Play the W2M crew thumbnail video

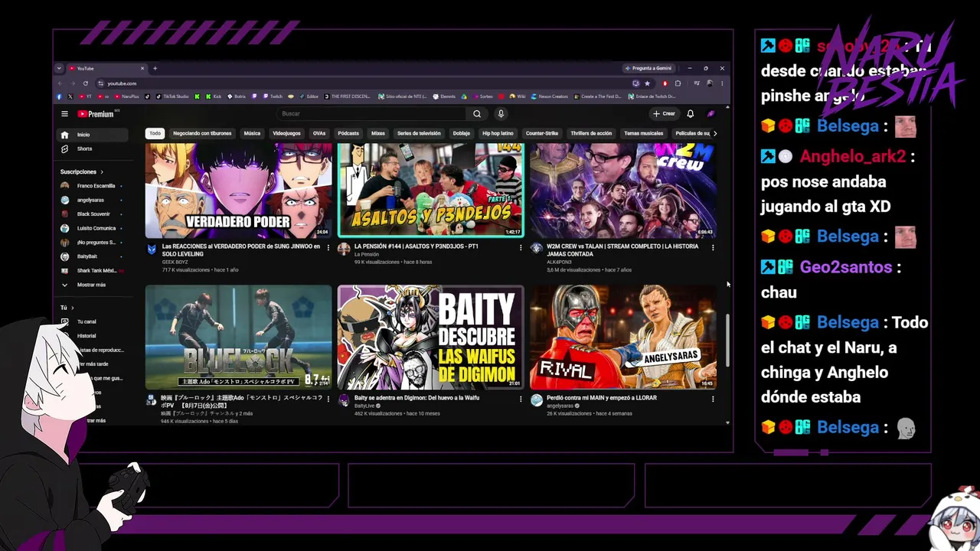click(623, 191)
